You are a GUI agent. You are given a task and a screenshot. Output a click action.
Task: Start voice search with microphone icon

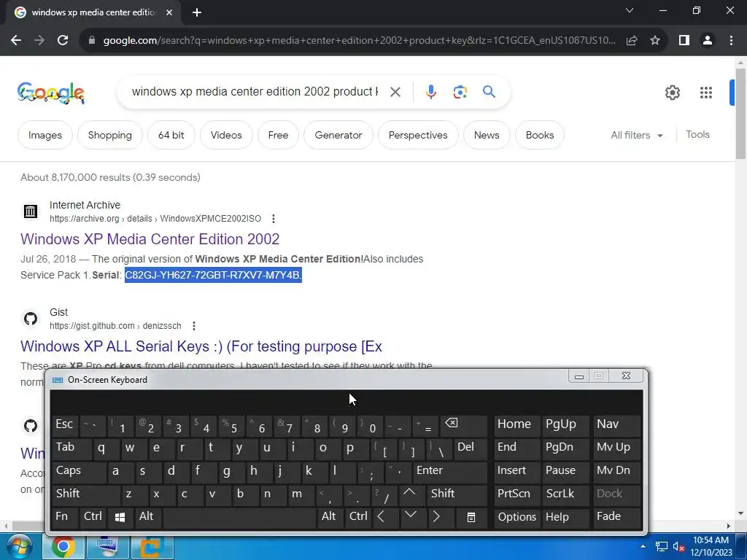[x=431, y=92]
